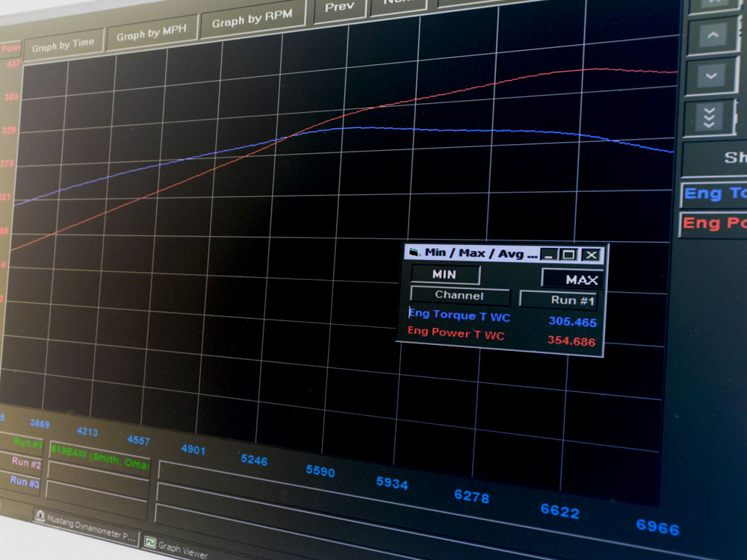Click the 4557 RPM axis label

139,440
